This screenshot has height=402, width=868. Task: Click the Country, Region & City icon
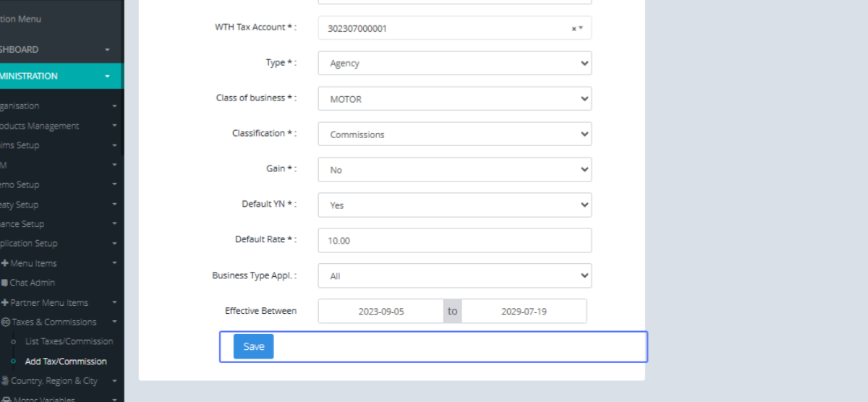coord(5,381)
